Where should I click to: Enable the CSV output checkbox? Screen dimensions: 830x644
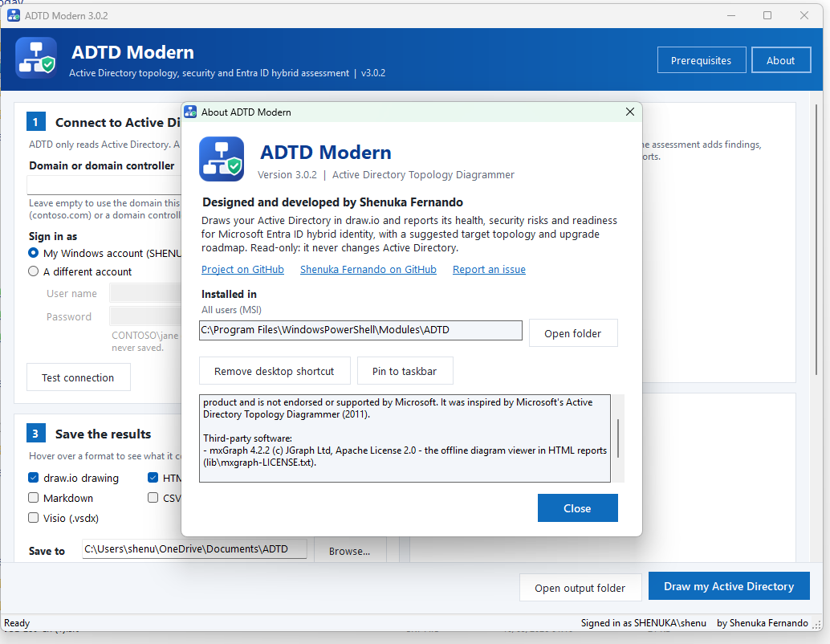click(x=153, y=498)
